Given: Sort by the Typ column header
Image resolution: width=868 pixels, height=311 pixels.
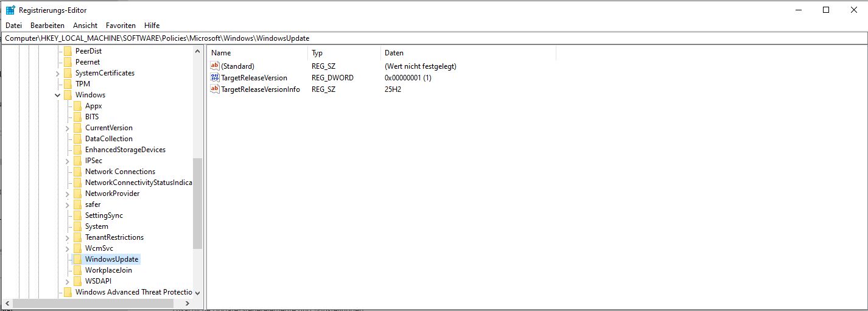Looking at the screenshot, I should [x=343, y=53].
